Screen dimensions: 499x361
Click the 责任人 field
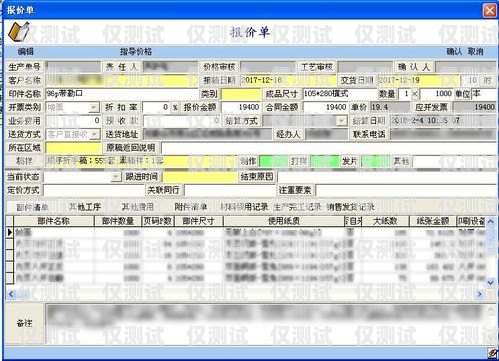[x=170, y=67]
